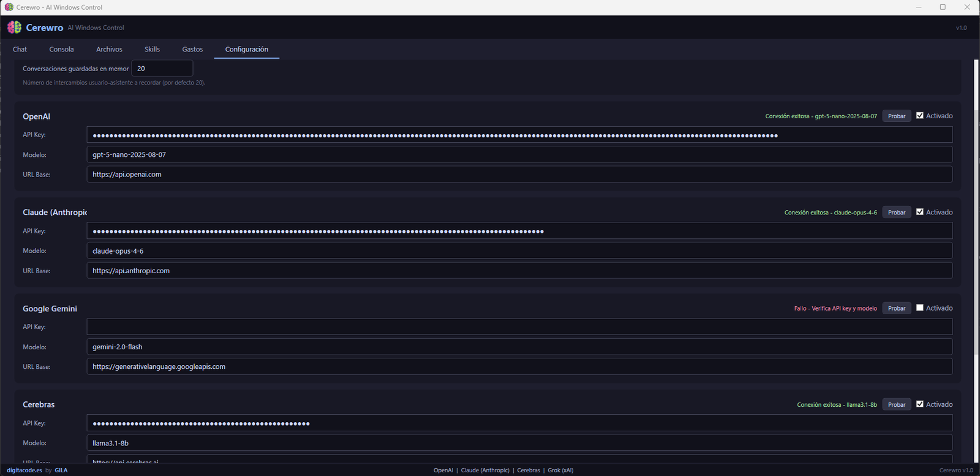Screen dimensions: 980x476
Task: Run Probar for the Cerebras provider
Action: (896, 405)
